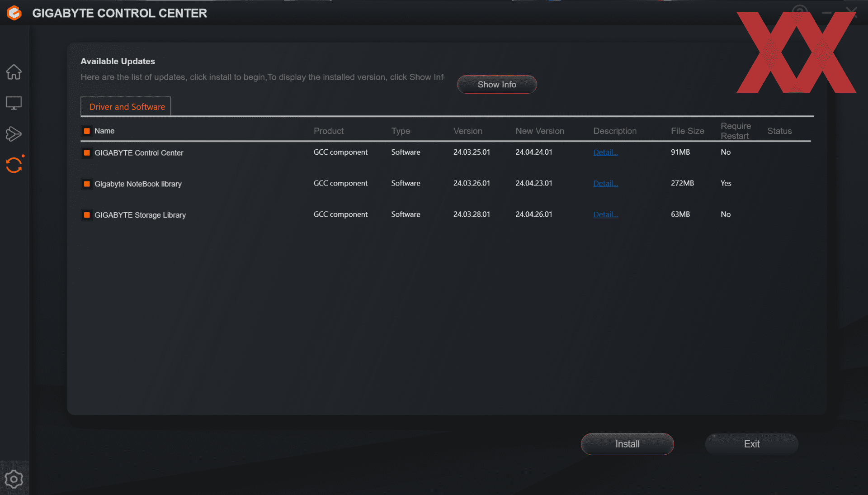The image size is (868, 495).
Task: Click the Show Info button
Action: [497, 85]
